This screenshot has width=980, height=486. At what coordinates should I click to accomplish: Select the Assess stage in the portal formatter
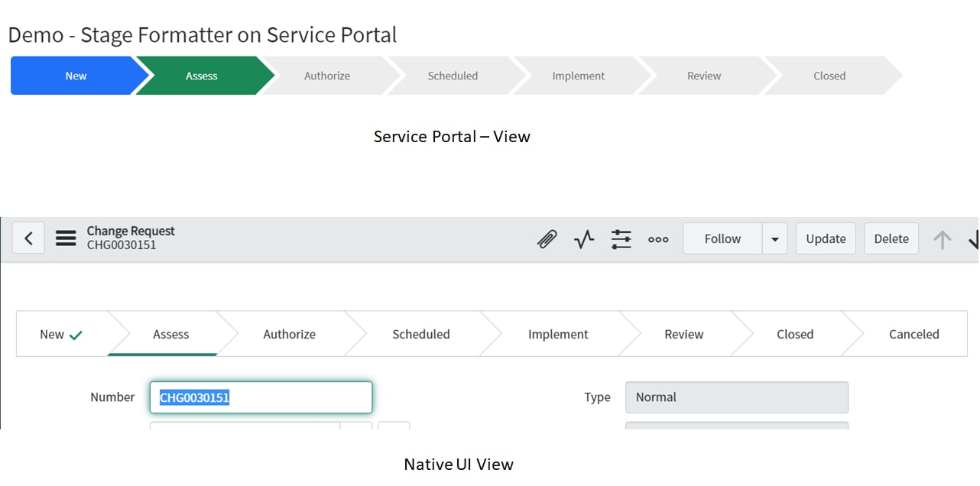(x=201, y=76)
